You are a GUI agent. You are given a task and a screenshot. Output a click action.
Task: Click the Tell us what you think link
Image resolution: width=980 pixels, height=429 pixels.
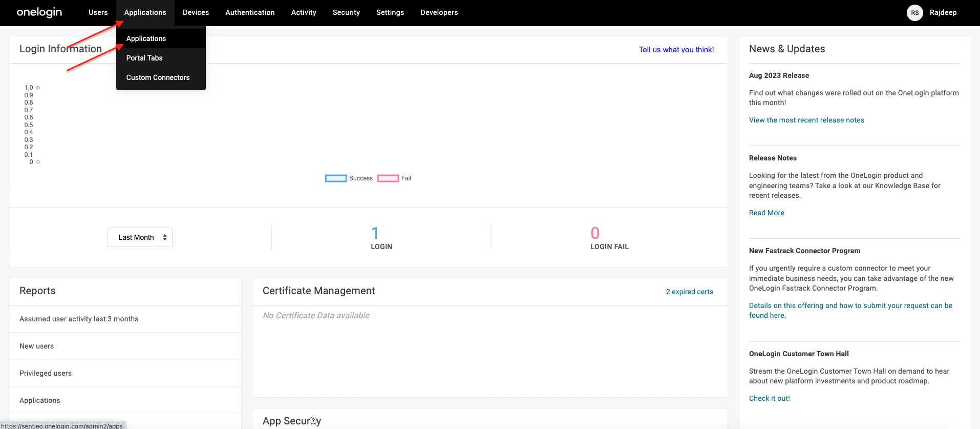point(676,50)
